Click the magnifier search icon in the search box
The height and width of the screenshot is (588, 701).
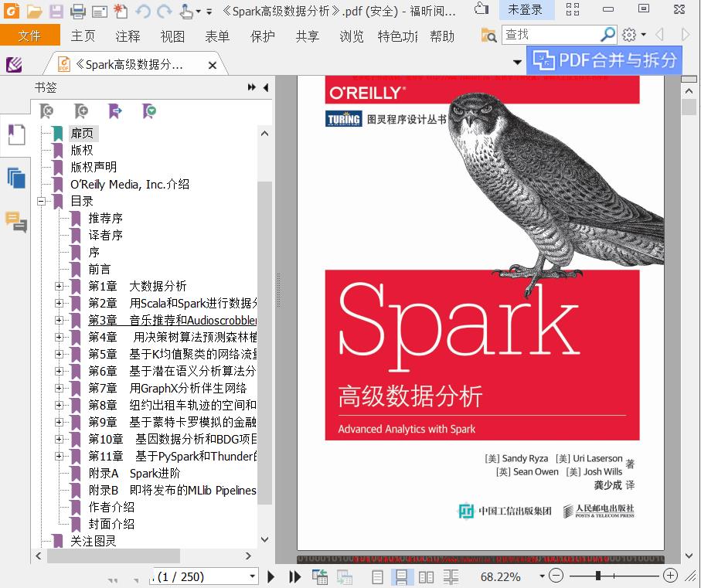click(x=607, y=35)
